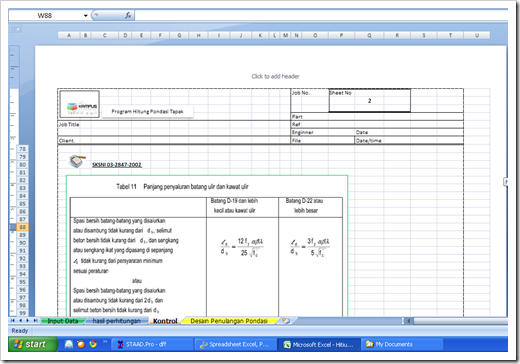Select column O header
Image resolution: width=520 pixels, height=364 pixels.
(x=315, y=35)
